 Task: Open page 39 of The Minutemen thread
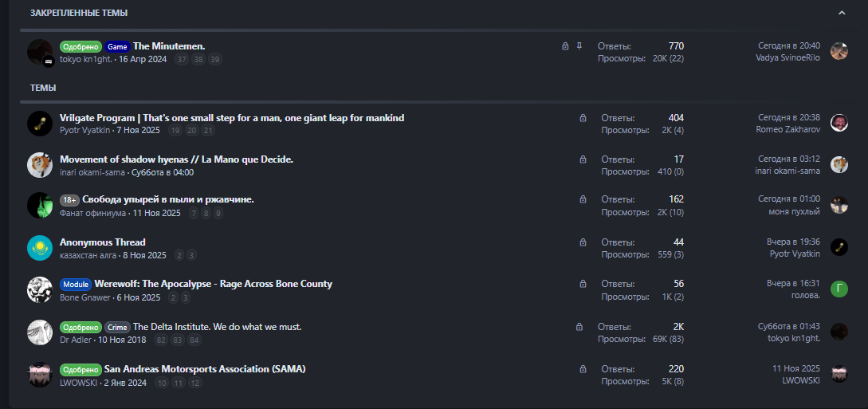coord(215,59)
